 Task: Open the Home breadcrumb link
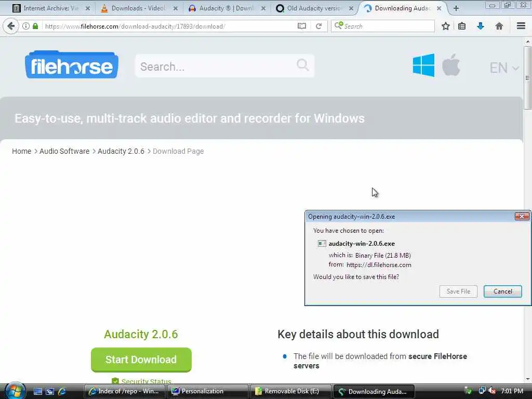[22, 151]
